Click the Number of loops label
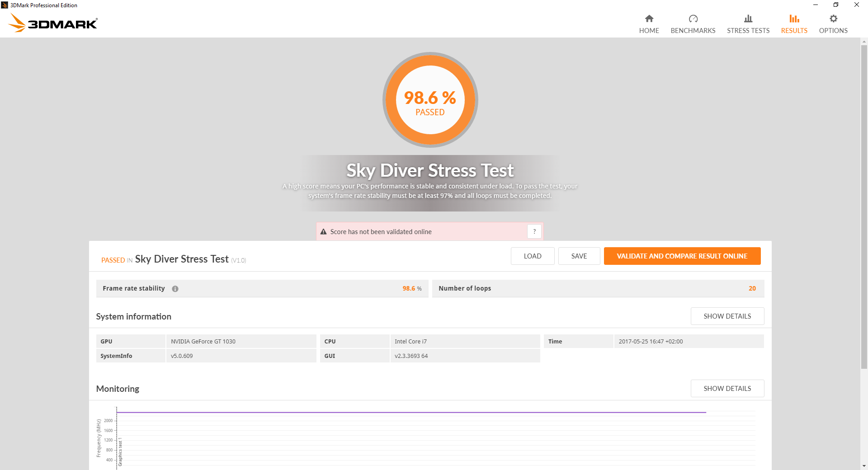This screenshot has width=868, height=470. pyautogui.click(x=465, y=288)
